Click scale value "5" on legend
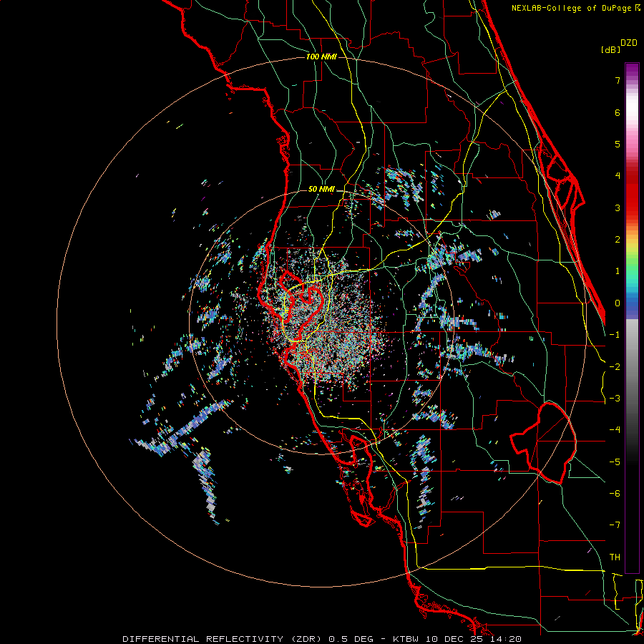Screen dimensions: 644x644 618,144
